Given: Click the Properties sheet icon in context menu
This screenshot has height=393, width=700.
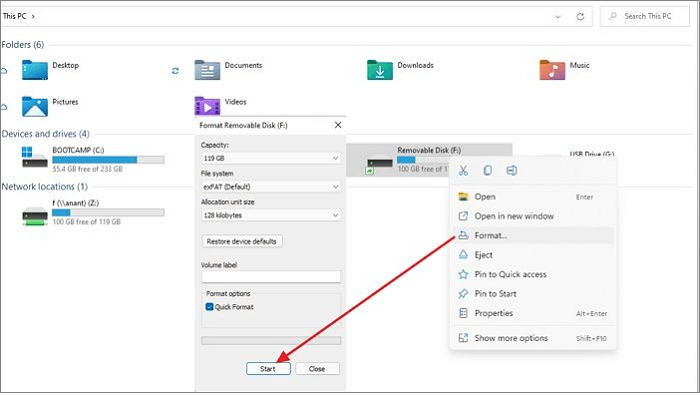Looking at the screenshot, I should pos(463,313).
